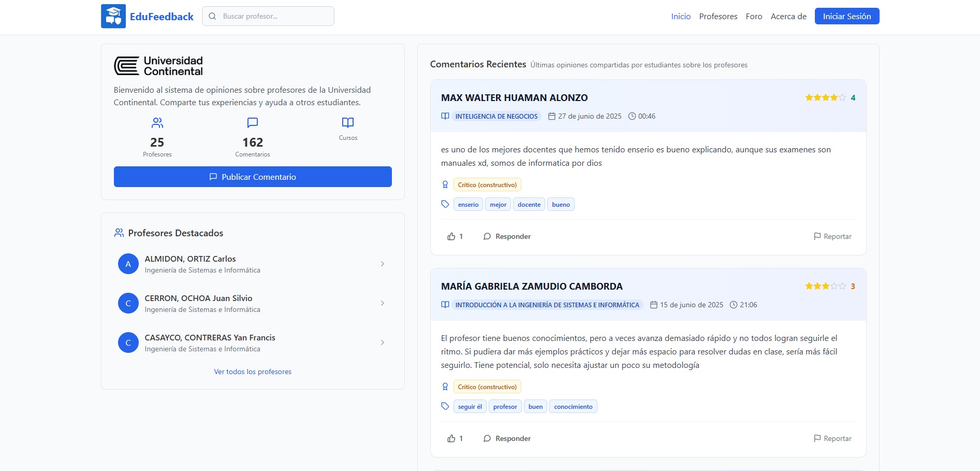Select the INTRODUCCIÓN A LA INGENIERÍA DE SISTEMAS tag
The height and width of the screenshot is (471, 980).
pos(547,305)
